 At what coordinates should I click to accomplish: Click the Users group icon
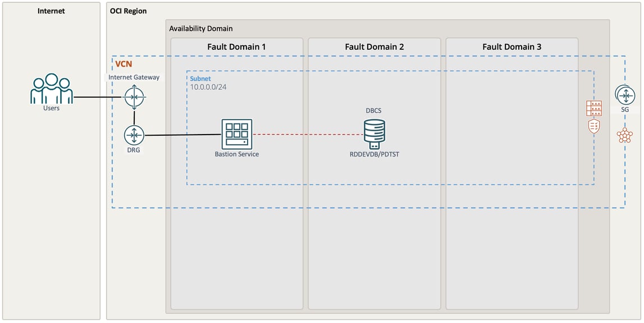click(51, 89)
